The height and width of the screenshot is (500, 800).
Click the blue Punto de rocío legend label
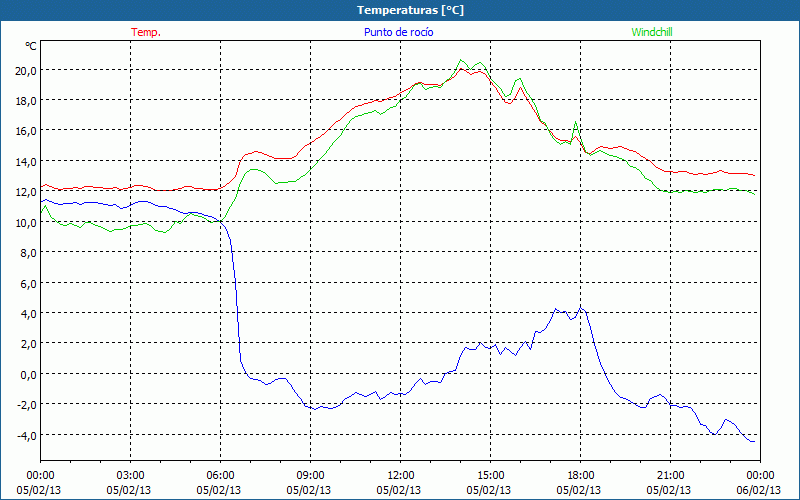tap(398, 32)
